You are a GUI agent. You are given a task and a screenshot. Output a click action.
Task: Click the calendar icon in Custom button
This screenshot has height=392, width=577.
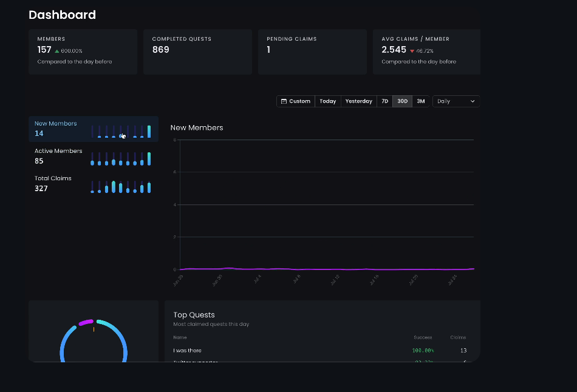coord(284,101)
